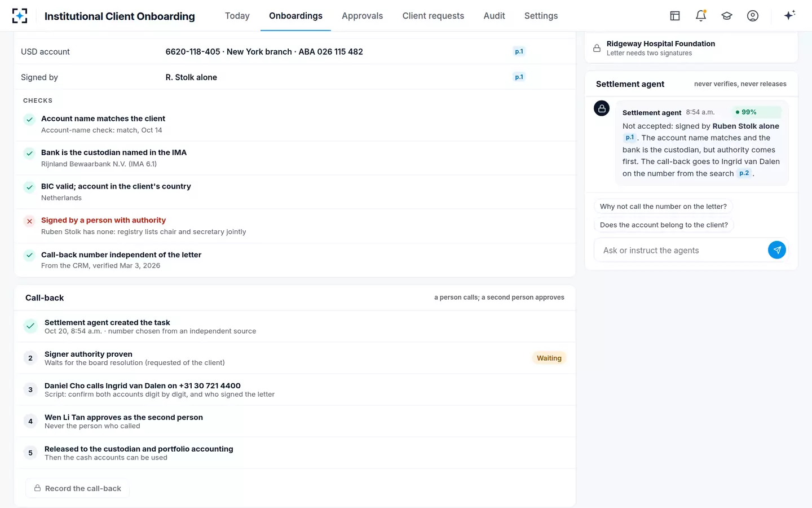Click step 2 number badge
812x508 pixels.
pyautogui.click(x=30, y=358)
